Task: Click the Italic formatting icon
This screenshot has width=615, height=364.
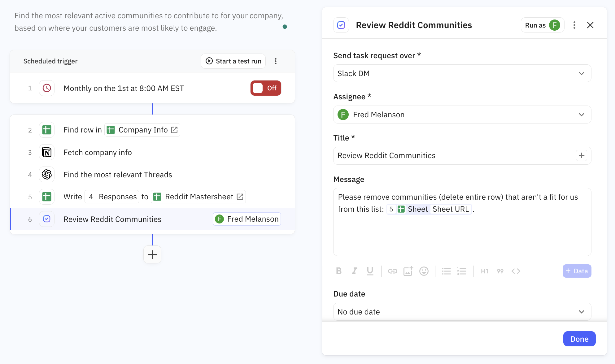Action: (354, 271)
